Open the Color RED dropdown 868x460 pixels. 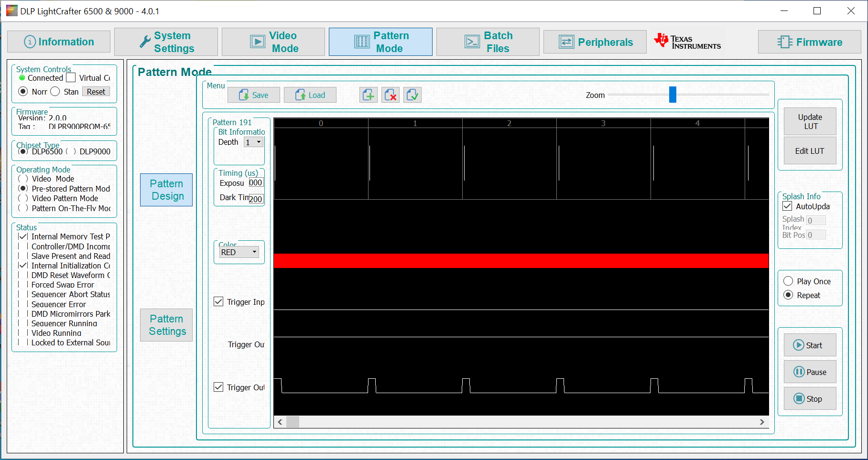[x=239, y=252]
